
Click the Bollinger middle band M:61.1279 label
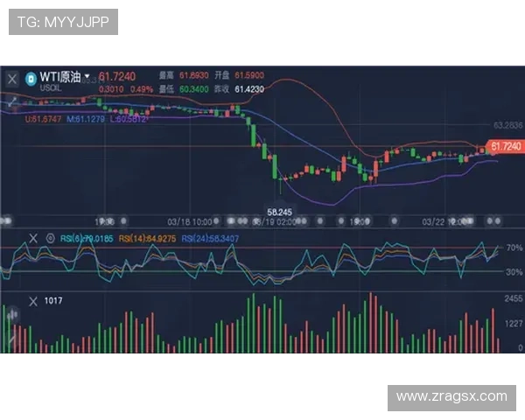click(86, 119)
